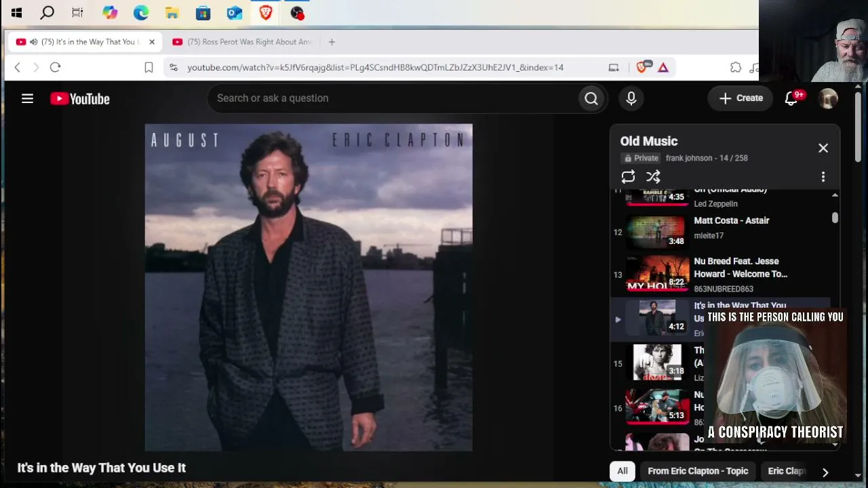The image size is (868, 488).
Task: Open Microsoft Edge from the taskbar
Action: tap(141, 12)
